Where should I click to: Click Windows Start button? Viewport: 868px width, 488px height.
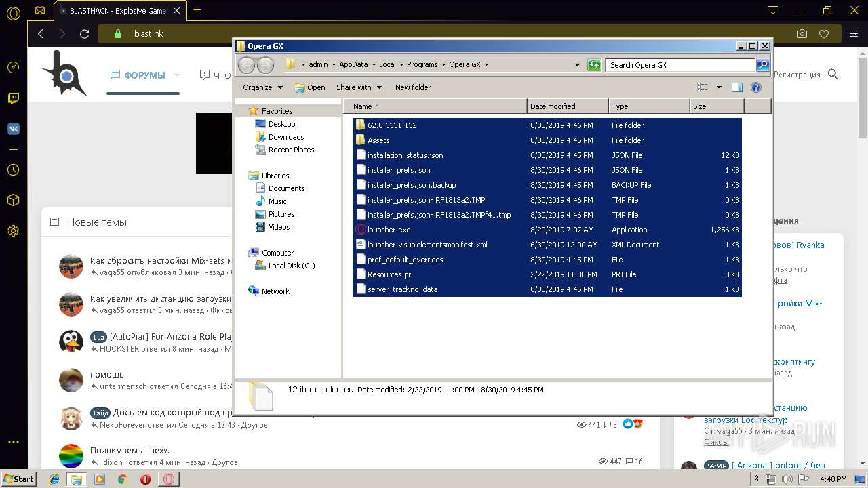point(18,479)
